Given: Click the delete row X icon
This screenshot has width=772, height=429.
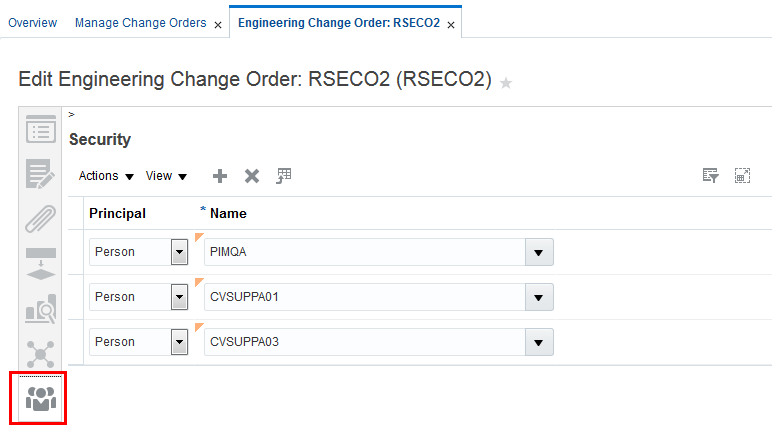Looking at the screenshot, I should tap(252, 176).
